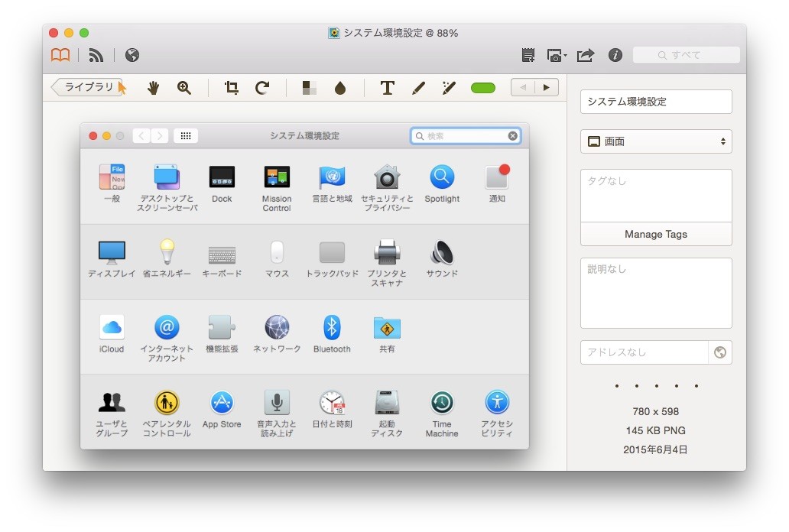789x532 pixels.
Task: Select the pen line drawing tool
Action: [x=418, y=88]
